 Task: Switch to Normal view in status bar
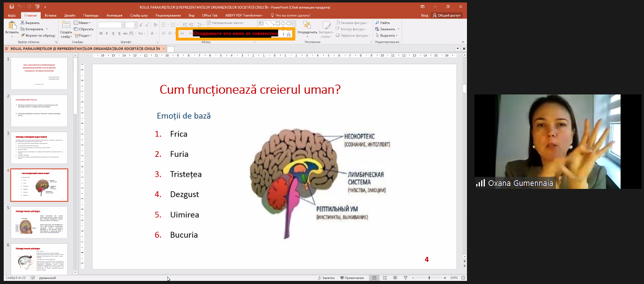[x=376, y=278]
